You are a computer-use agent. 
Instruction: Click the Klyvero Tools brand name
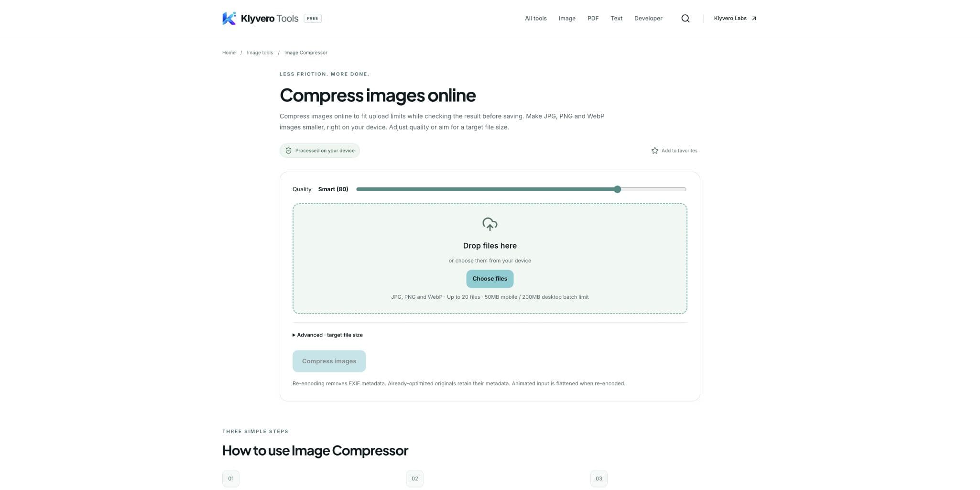(270, 18)
